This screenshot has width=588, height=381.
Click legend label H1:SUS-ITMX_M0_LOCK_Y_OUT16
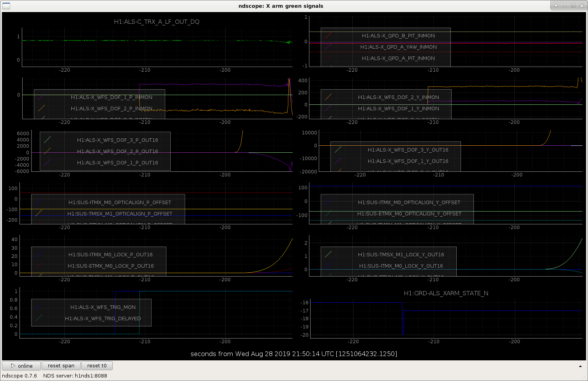[401, 266]
